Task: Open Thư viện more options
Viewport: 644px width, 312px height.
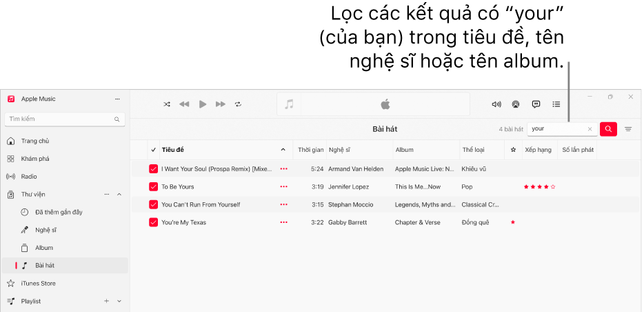Action: point(107,195)
